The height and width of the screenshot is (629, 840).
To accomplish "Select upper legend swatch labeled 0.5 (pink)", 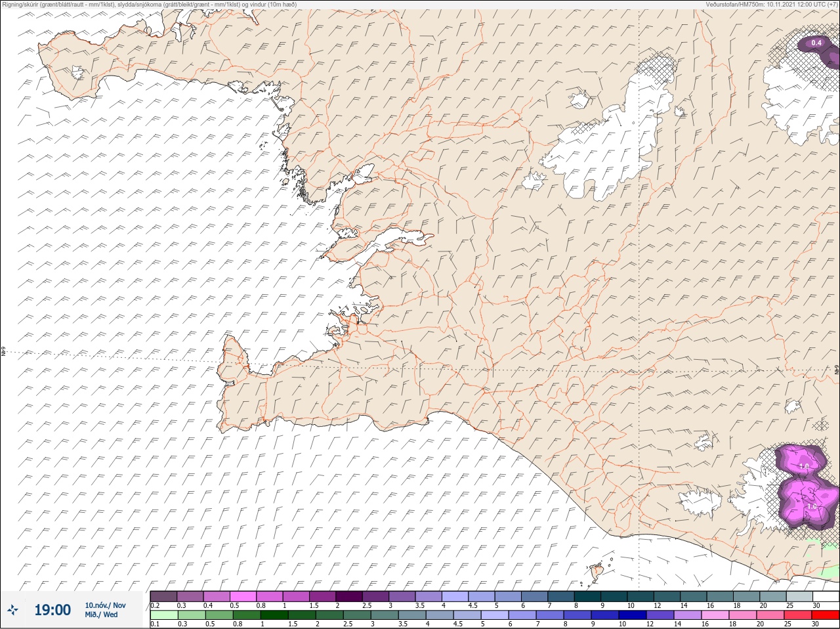I will [243, 596].
